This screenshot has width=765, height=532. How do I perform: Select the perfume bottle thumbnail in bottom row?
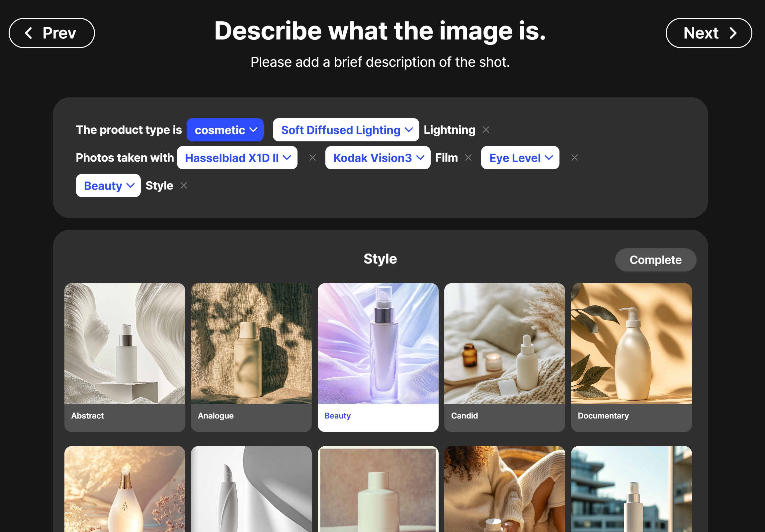tap(125, 490)
